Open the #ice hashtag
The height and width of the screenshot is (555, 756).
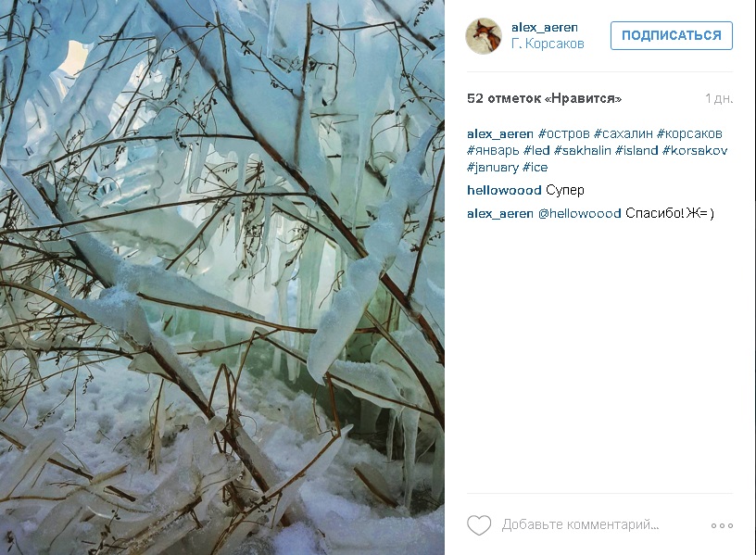tap(535, 168)
